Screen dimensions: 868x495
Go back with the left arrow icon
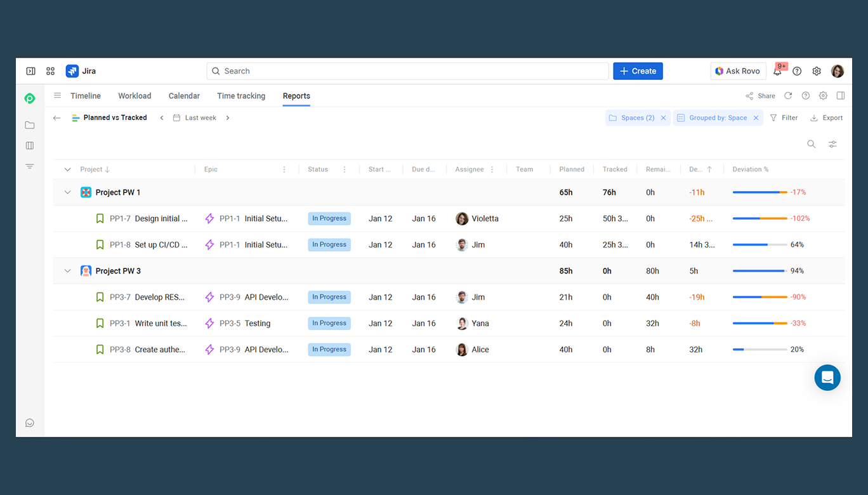(x=57, y=117)
